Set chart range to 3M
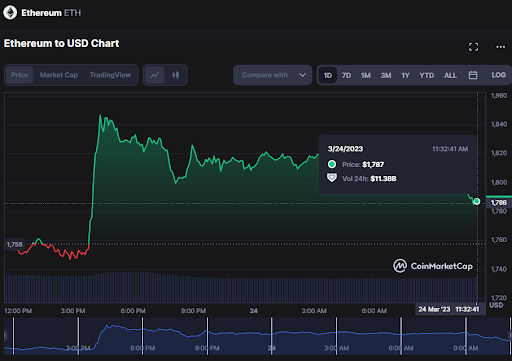Image resolution: width=512 pixels, height=361 pixels. (x=386, y=75)
